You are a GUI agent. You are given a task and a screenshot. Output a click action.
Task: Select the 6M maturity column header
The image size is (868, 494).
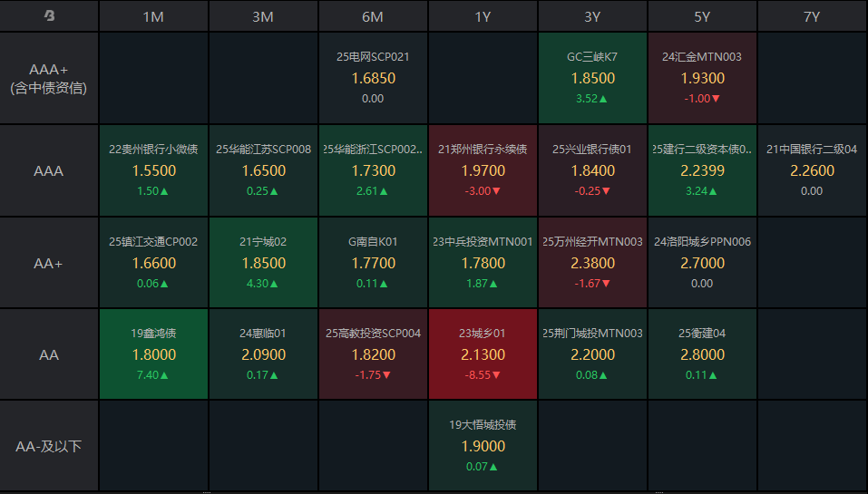click(x=373, y=16)
